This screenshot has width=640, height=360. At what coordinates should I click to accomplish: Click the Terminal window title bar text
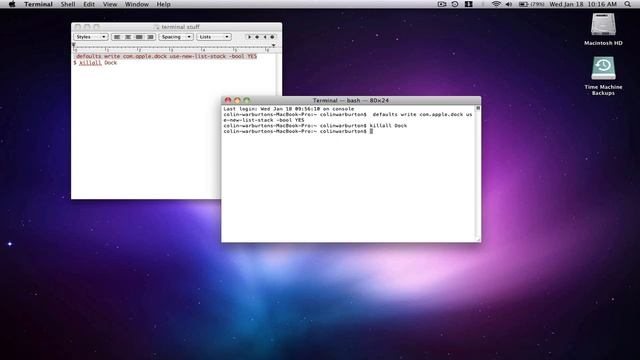tap(351, 100)
